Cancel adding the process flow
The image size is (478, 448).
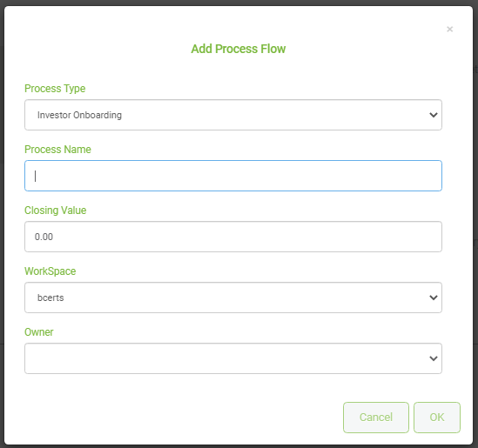[376, 418]
